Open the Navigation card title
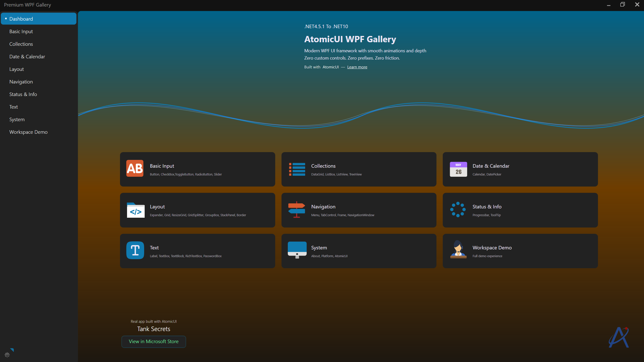This screenshot has width=644, height=362. pos(323,207)
